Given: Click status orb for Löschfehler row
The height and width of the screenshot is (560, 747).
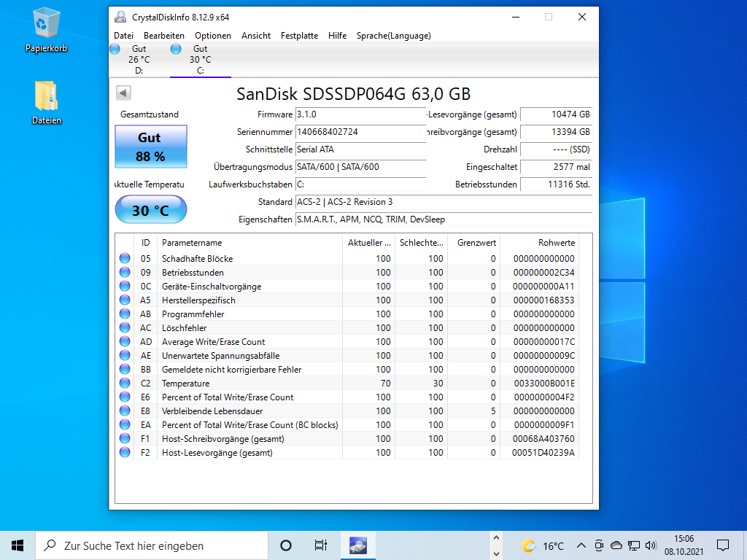Looking at the screenshot, I should click(x=125, y=327).
